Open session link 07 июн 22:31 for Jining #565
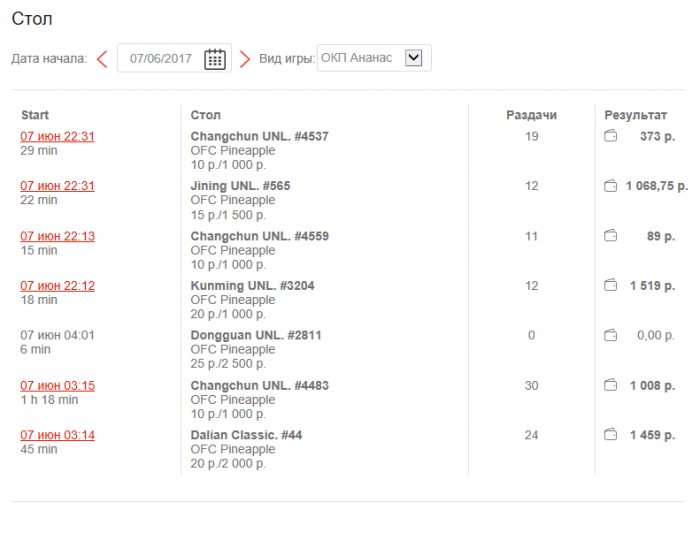The height and width of the screenshot is (548, 700). coord(58,186)
